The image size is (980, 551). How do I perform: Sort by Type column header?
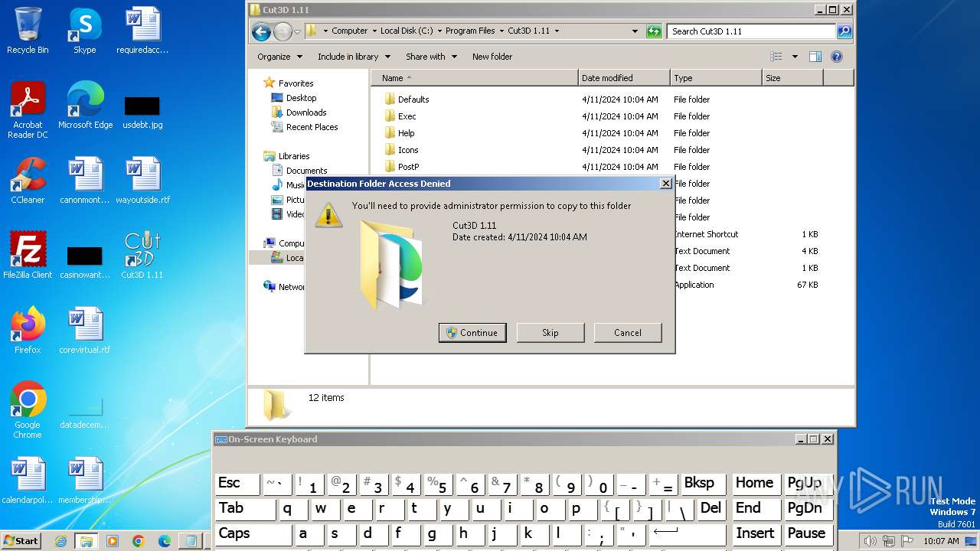pyautogui.click(x=716, y=78)
